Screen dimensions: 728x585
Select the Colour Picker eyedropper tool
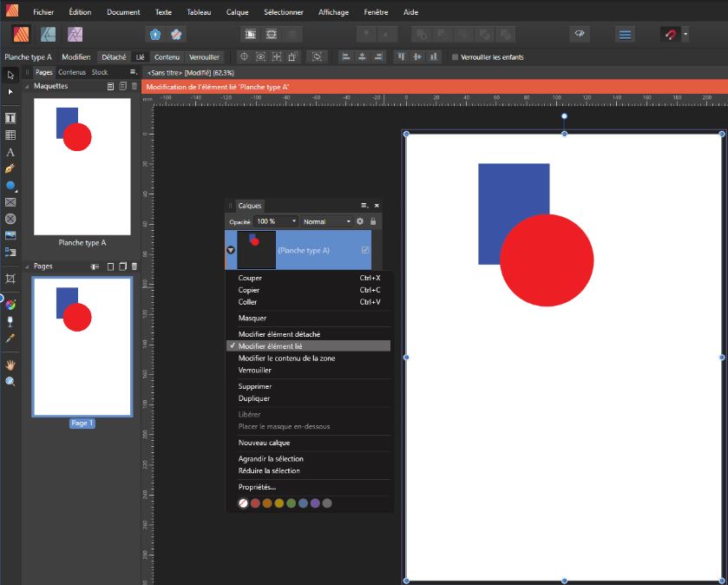[x=10, y=339]
